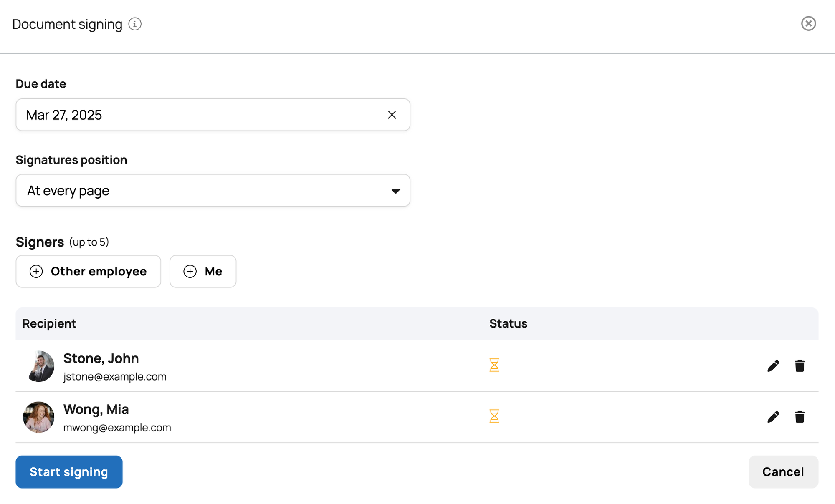The height and width of the screenshot is (504, 835).
Task: Click John Stone's hourglass status icon
Action: [494, 365]
